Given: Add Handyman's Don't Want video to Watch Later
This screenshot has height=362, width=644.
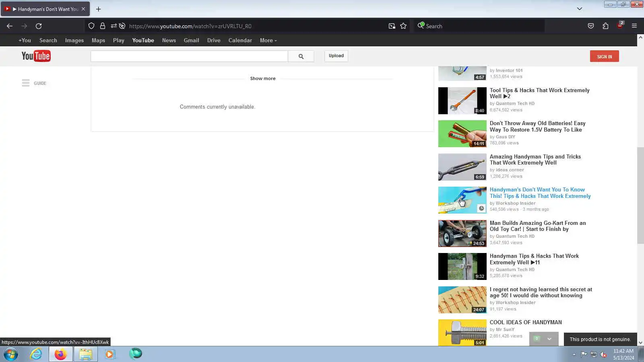Looking at the screenshot, I should click(x=481, y=208).
